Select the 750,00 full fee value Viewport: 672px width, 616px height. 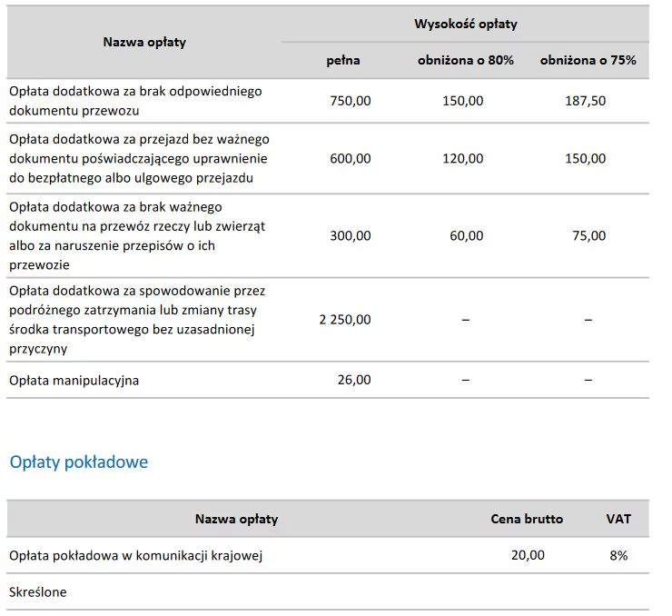click(351, 101)
